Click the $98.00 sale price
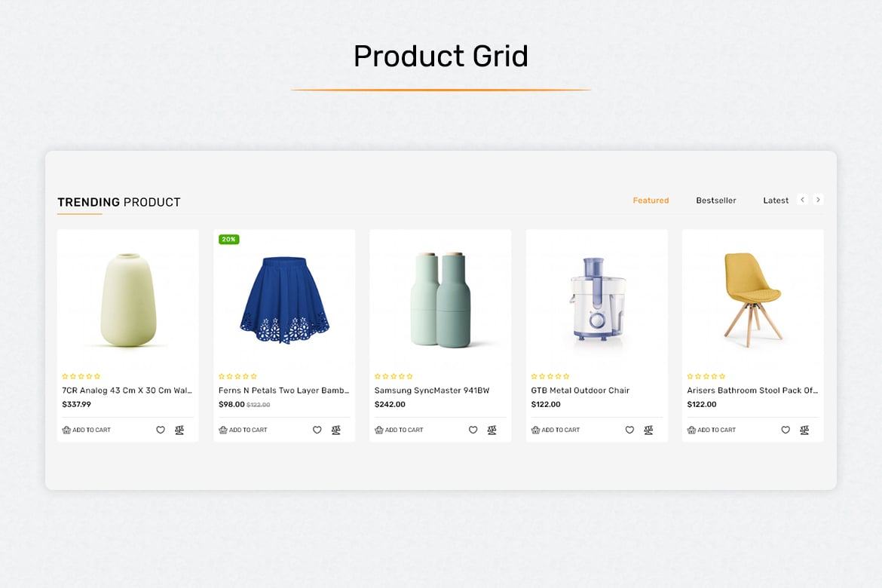The height and width of the screenshot is (588, 882). 231,405
